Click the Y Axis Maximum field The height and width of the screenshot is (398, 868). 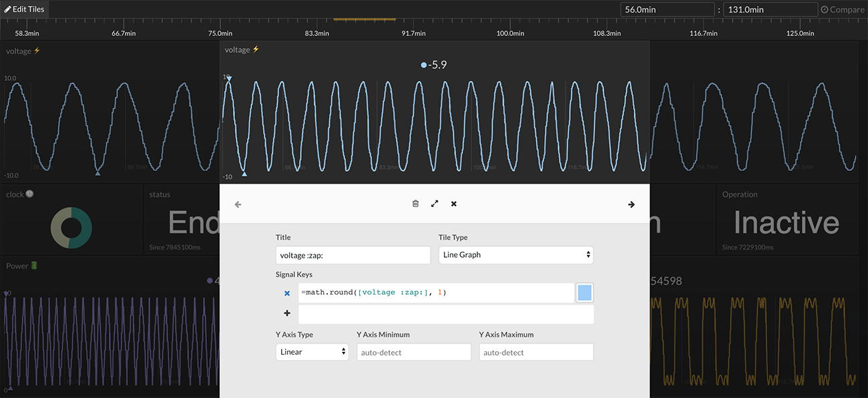pyautogui.click(x=536, y=352)
